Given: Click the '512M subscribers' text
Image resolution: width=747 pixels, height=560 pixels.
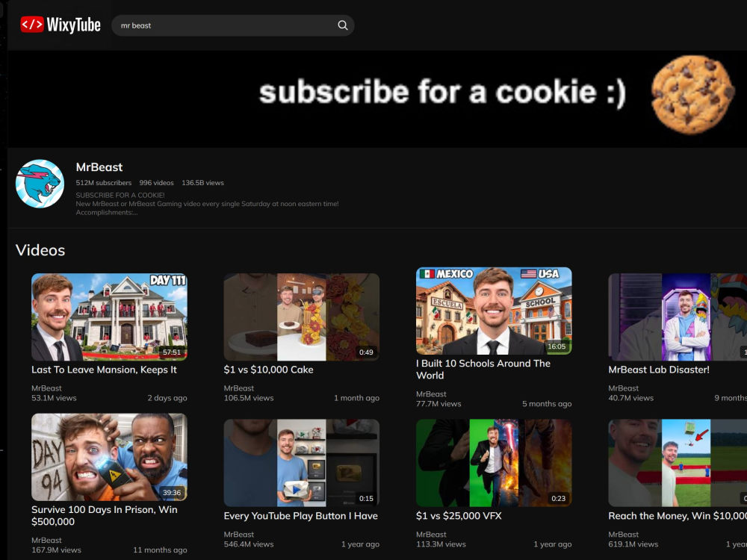Looking at the screenshot, I should click(103, 183).
